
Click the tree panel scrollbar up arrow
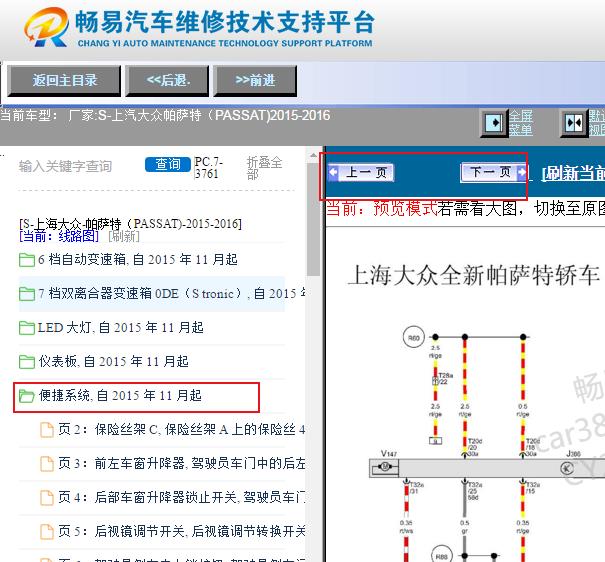click(x=313, y=155)
